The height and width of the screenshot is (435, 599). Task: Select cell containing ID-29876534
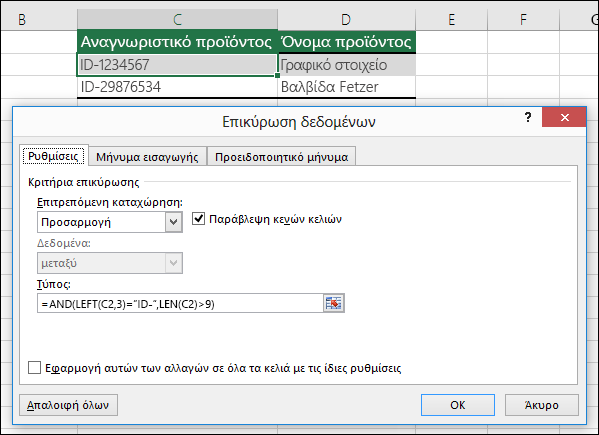tap(177, 87)
